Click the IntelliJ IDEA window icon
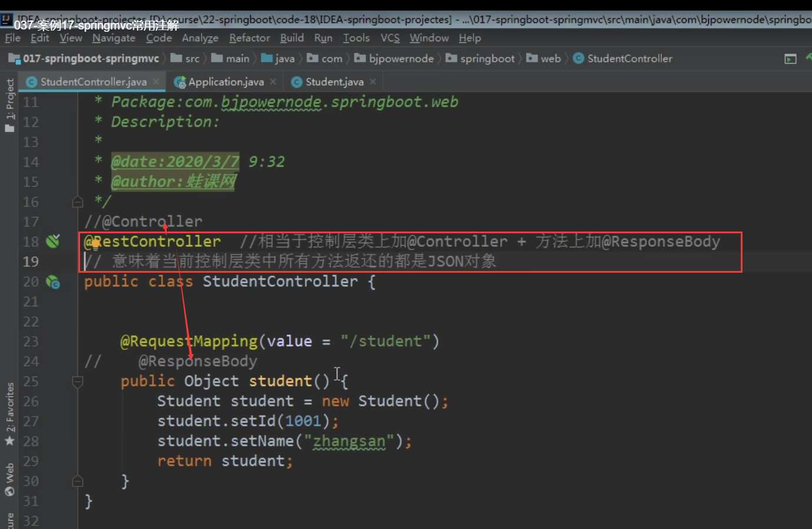The height and width of the screenshot is (529, 812). (x=6, y=19)
